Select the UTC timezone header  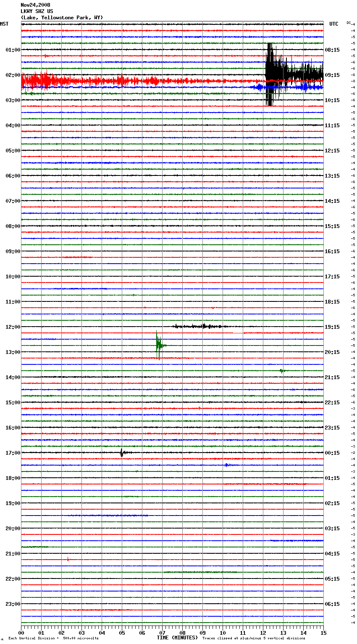pyautogui.click(x=334, y=24)
